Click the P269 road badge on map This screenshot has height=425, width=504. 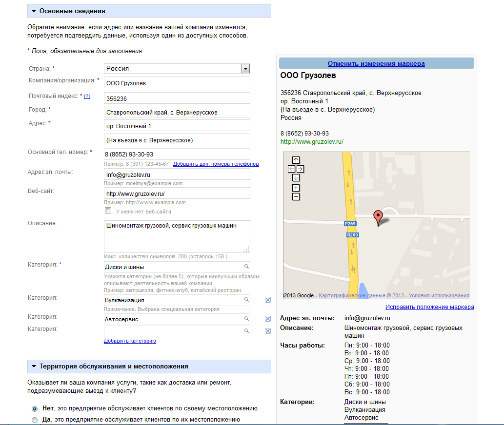pos(350,224)
